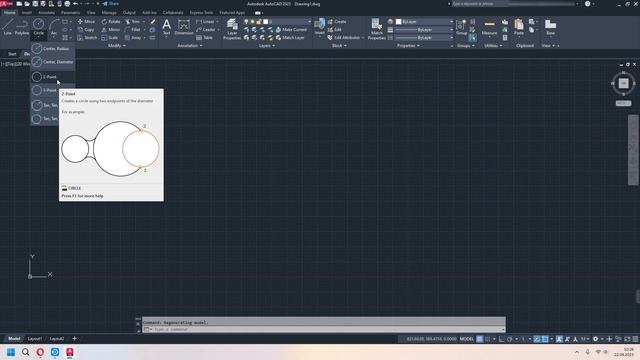Screen dimensions: 640x360
Task: Click the Mirror tool
Action: click(111, 30)
